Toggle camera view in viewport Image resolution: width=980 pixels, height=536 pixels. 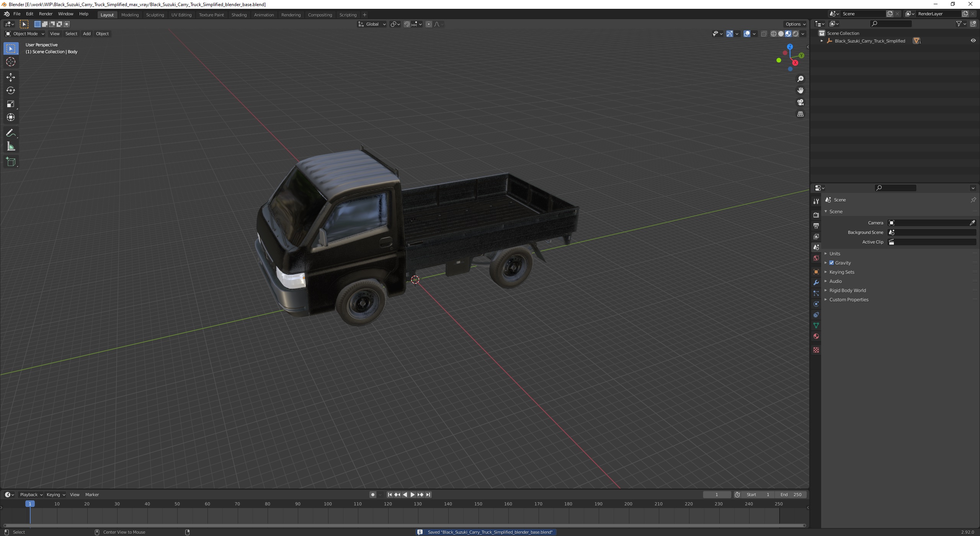point(800,102)
